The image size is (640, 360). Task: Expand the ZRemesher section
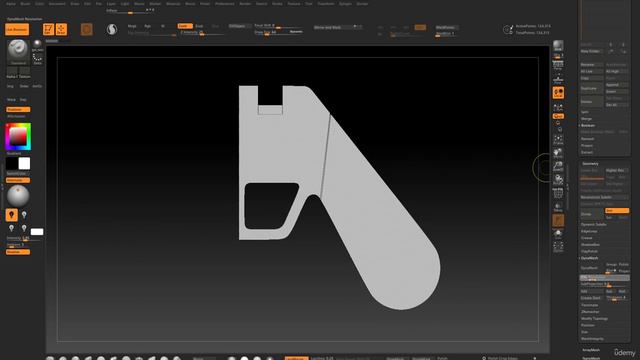click(590, 312)
